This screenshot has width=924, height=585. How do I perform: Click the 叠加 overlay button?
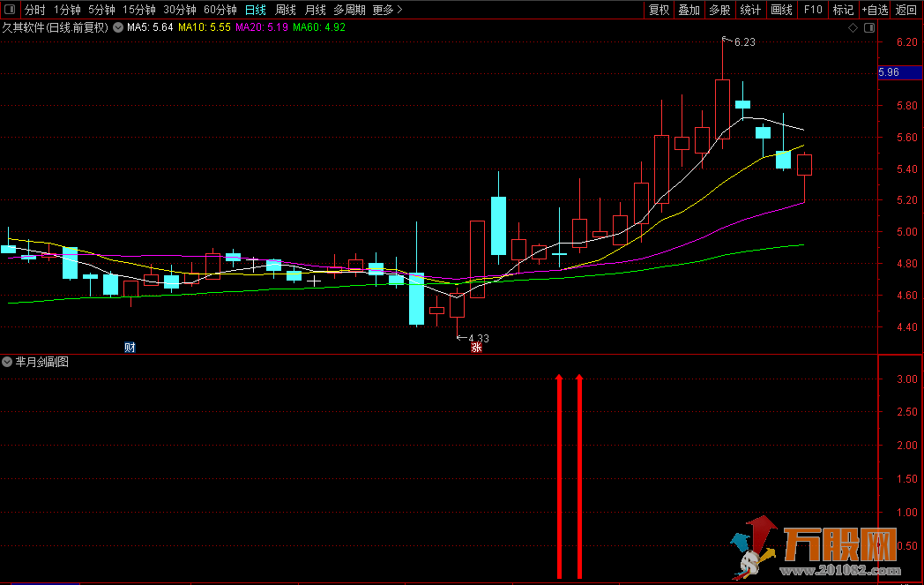689,10
